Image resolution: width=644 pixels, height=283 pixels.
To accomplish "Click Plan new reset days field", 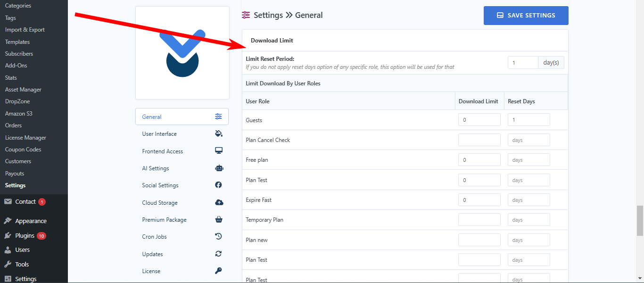I will 529,240.
